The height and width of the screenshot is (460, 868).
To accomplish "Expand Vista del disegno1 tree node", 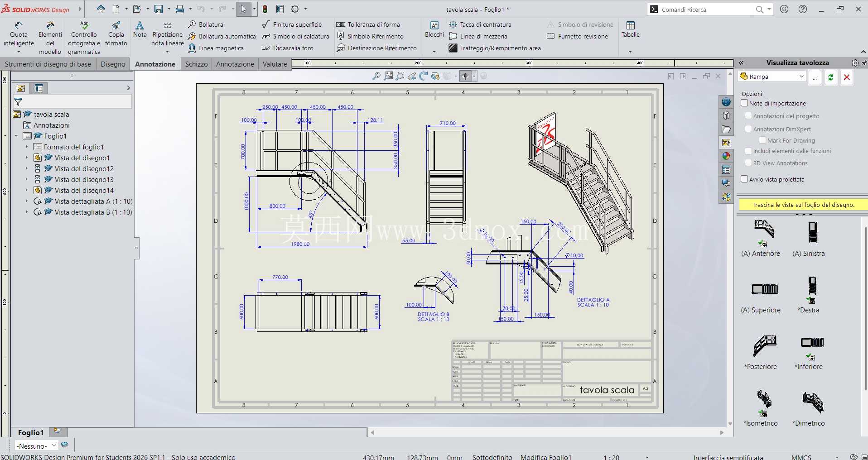I will pos(27,158).
